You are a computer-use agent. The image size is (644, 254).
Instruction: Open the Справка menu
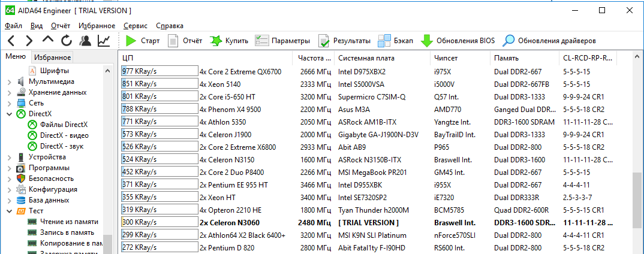[x=170, y=26]
